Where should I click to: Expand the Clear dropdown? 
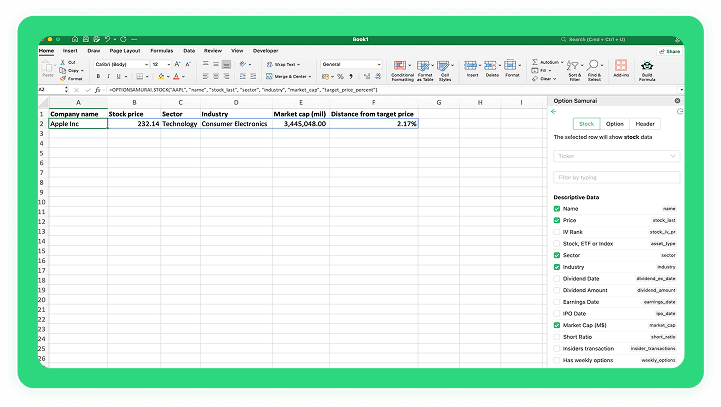pos(555,79)
